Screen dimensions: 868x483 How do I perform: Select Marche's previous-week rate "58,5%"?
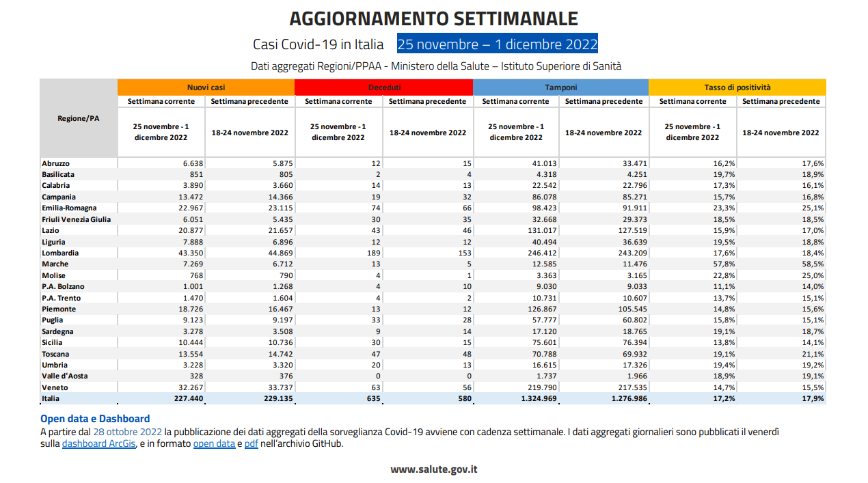click(x=814, y=264)
